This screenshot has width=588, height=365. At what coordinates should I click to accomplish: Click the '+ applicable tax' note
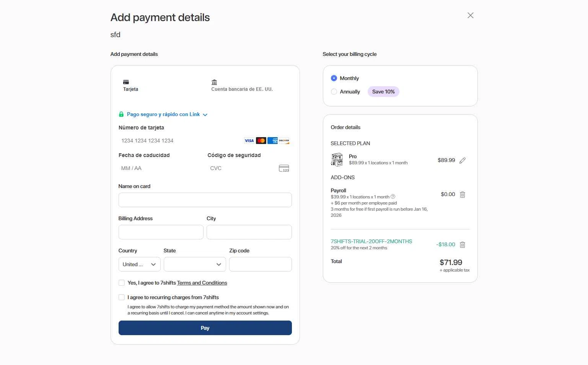click(454, 270)
